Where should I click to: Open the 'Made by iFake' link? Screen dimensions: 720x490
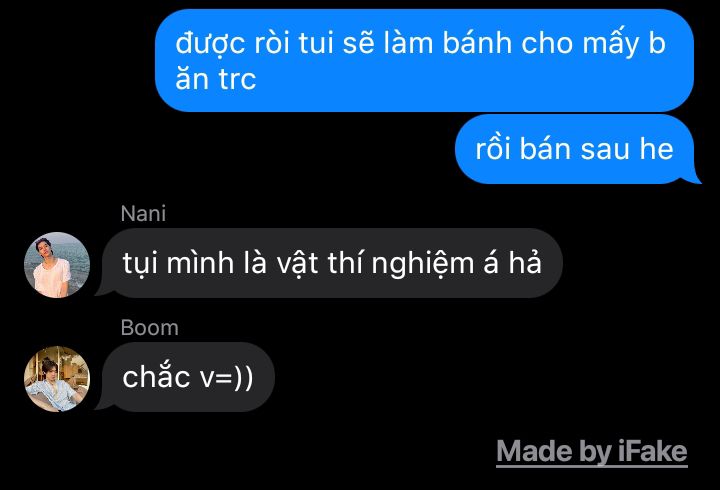[x=592, y=453]
